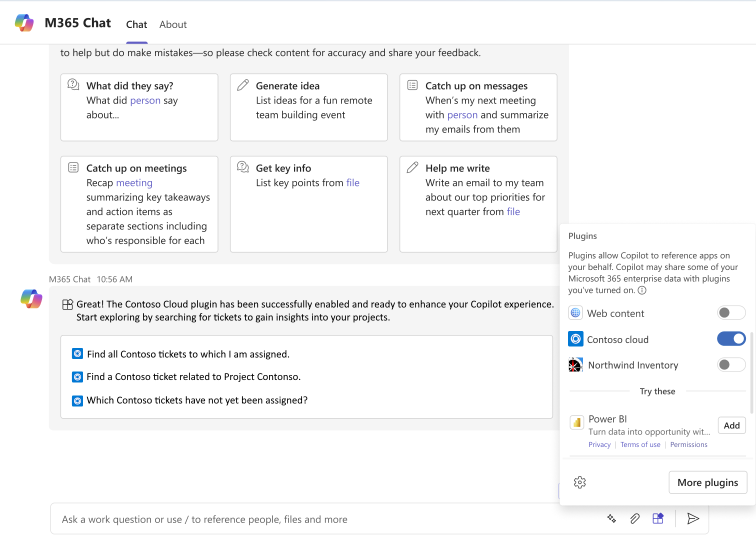The height and width of the screenshot is (550, 756).
Task: Toggle the plugins icon in the input box
Action: pyautogui.click(x=658, y=518)
